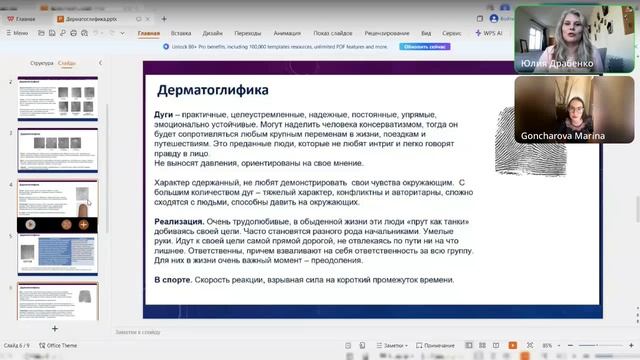Switch to normal view icon
The height and width of the screenshot is (360, 640).
pos(469,345)
